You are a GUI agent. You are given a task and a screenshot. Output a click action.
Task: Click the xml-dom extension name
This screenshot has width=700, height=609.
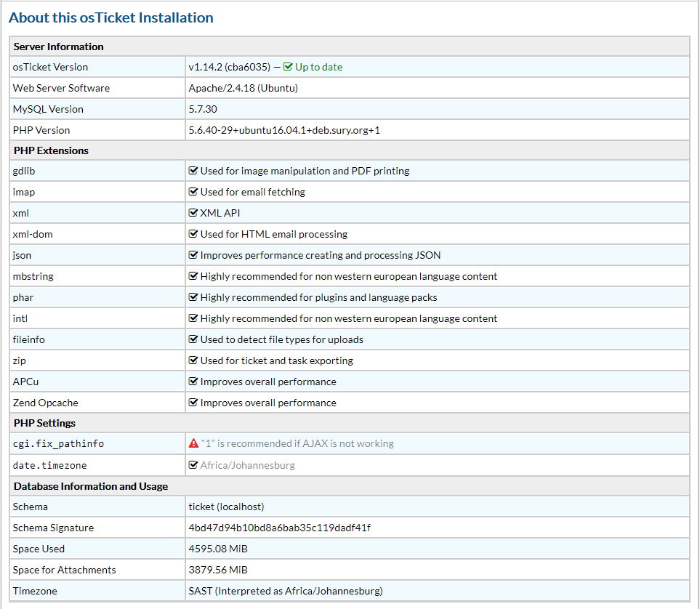[33, 234]
